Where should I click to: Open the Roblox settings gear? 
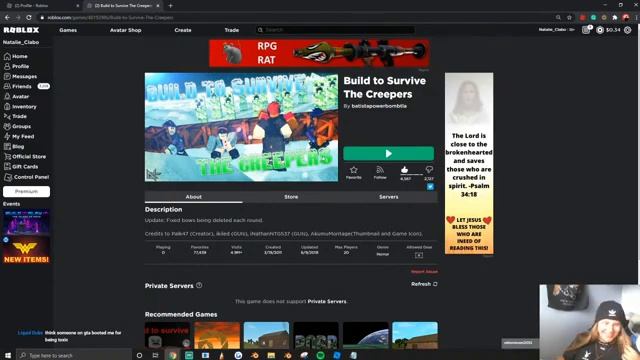tap(628, 30)
